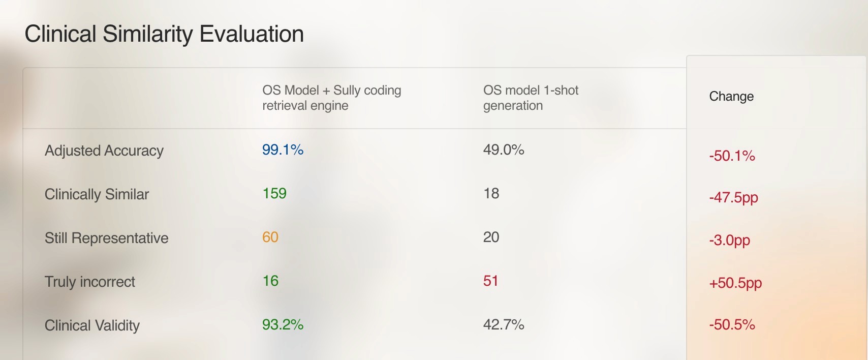Click the orange 60 value

pyautogui.click(x=270, y=237)
